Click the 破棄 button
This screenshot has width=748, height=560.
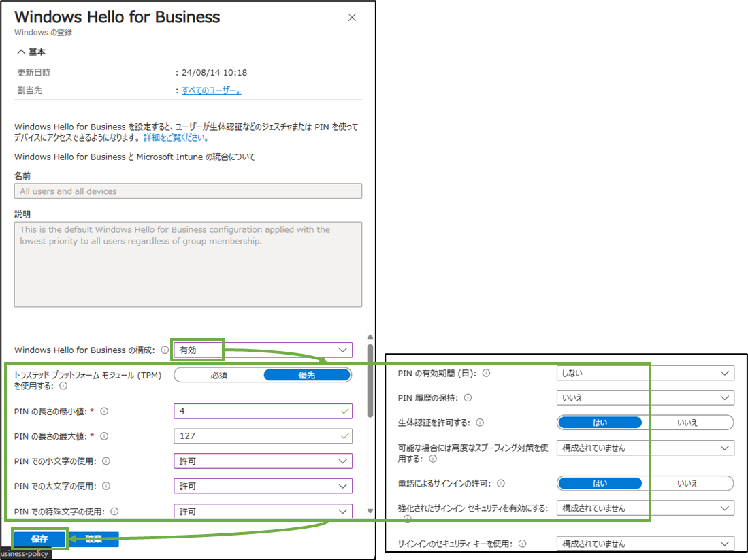(94, 539)
